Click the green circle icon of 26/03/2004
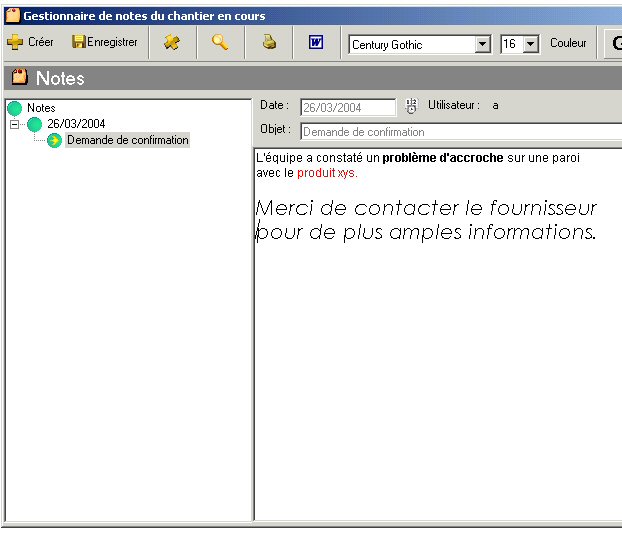The image size is (622, 534). coord(35,125)
